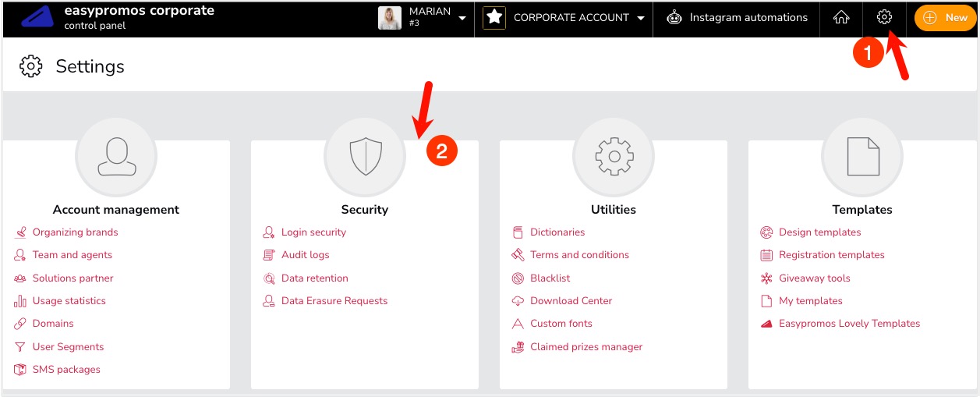Click the Instagram automations robot icon
The width and height of the screenshot is (980, 397).
674,18
